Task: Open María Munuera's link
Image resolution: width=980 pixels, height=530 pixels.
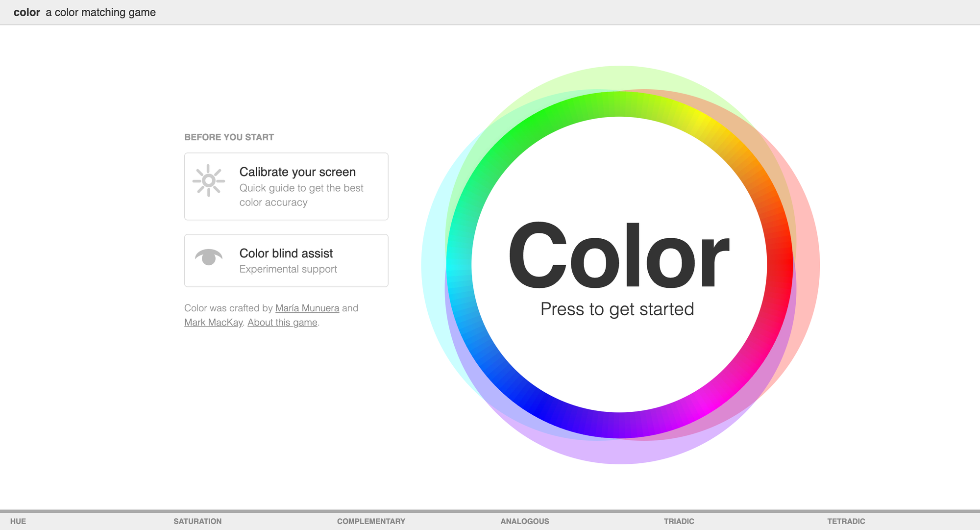Action: tap(307, 308)
